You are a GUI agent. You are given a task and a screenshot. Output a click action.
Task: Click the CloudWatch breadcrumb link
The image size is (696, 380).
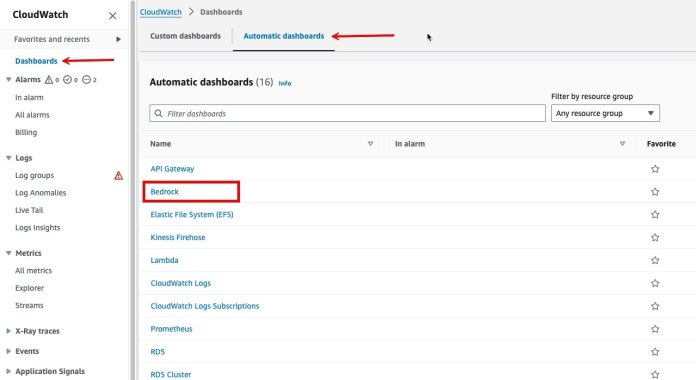[x=161, y=12]
